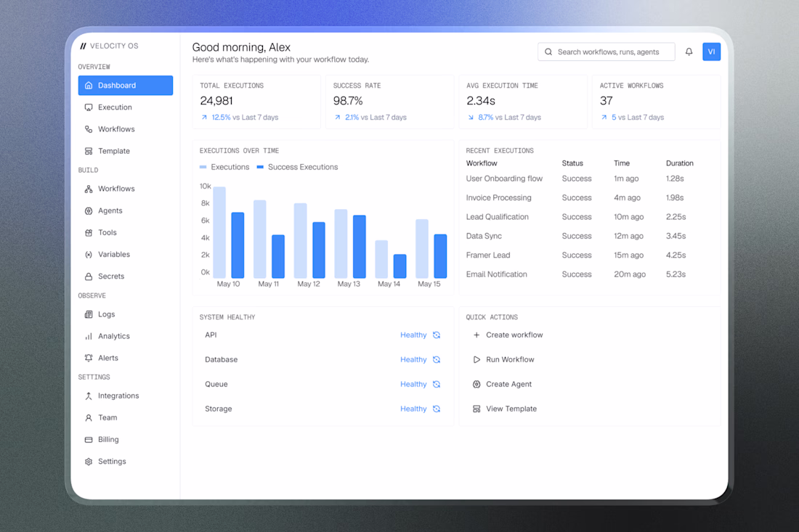The width and height of the screenshot is (799, 532).
Task: Click the 98.7% success rate value
Action: click(348, 101)
